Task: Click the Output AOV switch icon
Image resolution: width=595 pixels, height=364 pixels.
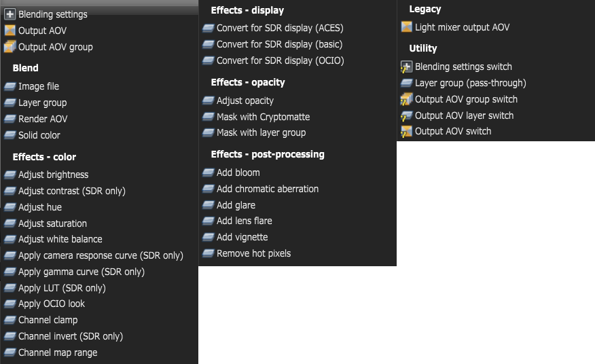Action: 406,131
